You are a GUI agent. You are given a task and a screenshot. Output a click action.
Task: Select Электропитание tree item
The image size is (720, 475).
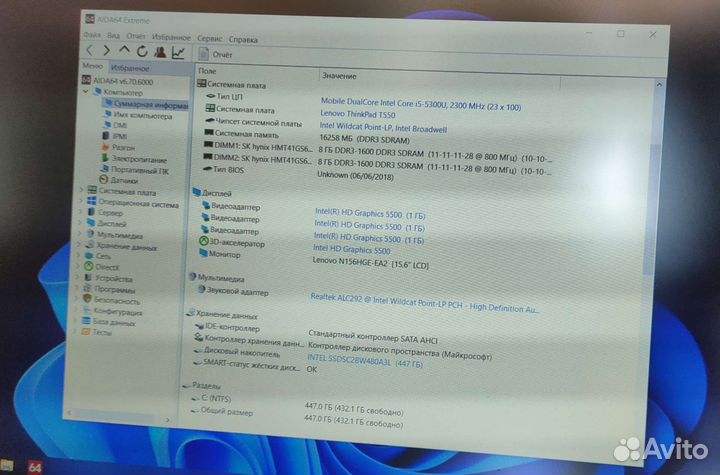coord(134,159)
